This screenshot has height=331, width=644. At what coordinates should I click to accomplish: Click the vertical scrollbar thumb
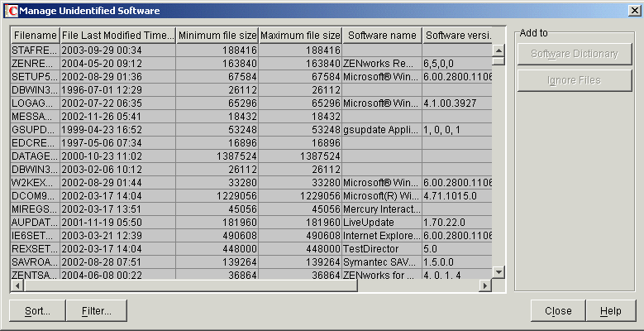coord(499,61)
